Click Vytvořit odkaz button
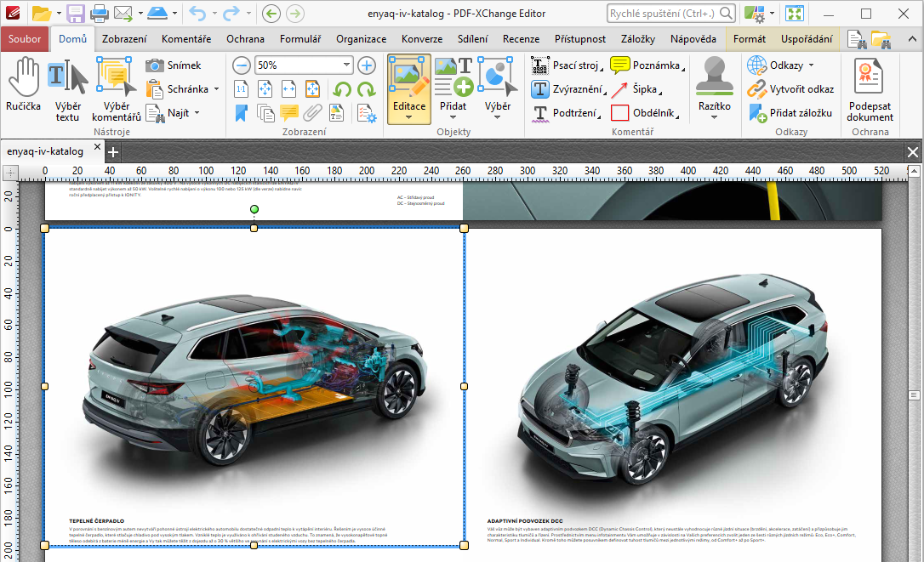The image size is (924, 562). [x=790, y=89]
